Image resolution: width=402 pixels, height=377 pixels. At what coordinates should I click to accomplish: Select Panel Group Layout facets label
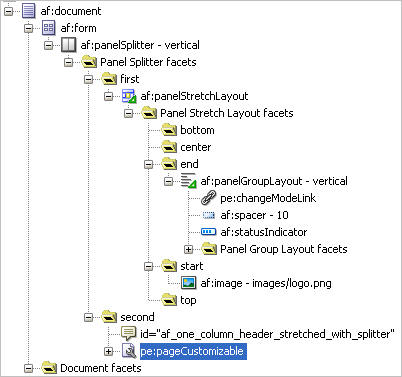click(x=284, y=249)
